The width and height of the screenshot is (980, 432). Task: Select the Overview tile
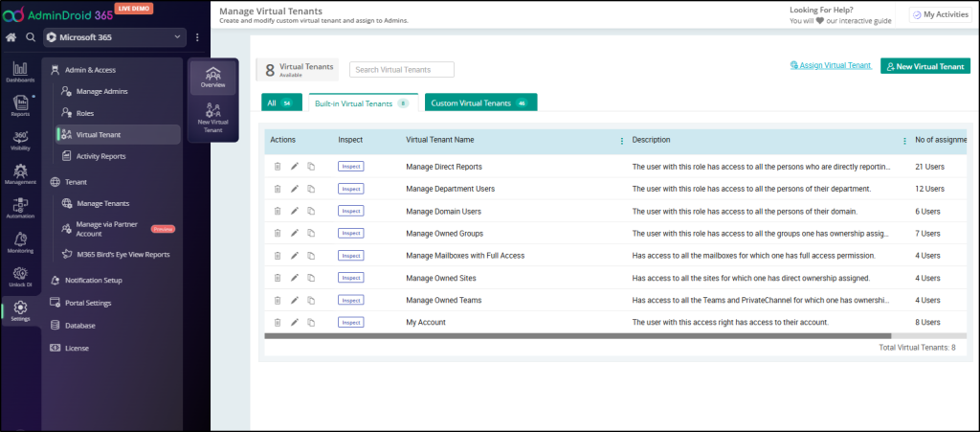pyautogui.click(x=213, y=78)
